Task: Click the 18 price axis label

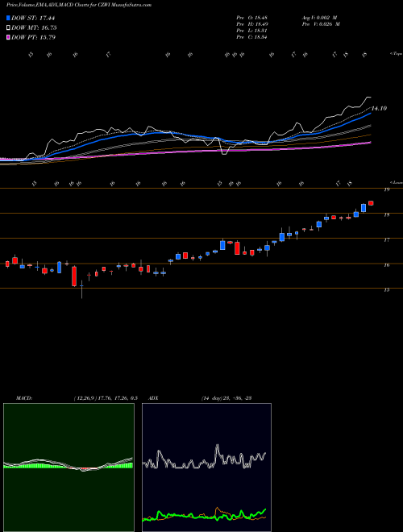Action: tap(386, 214)
